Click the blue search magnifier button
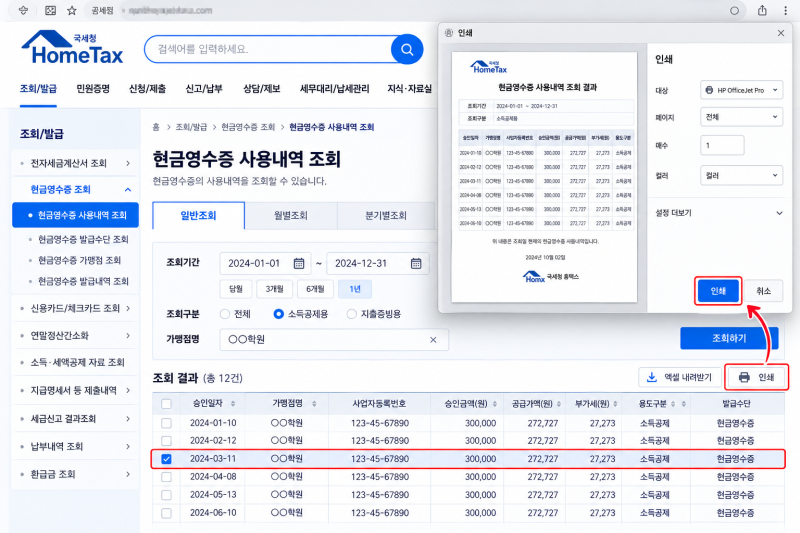This screenshot has height=533, width=800. (407, 49)
